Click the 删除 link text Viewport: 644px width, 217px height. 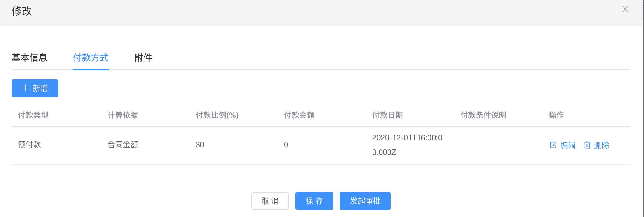[601, 145]
